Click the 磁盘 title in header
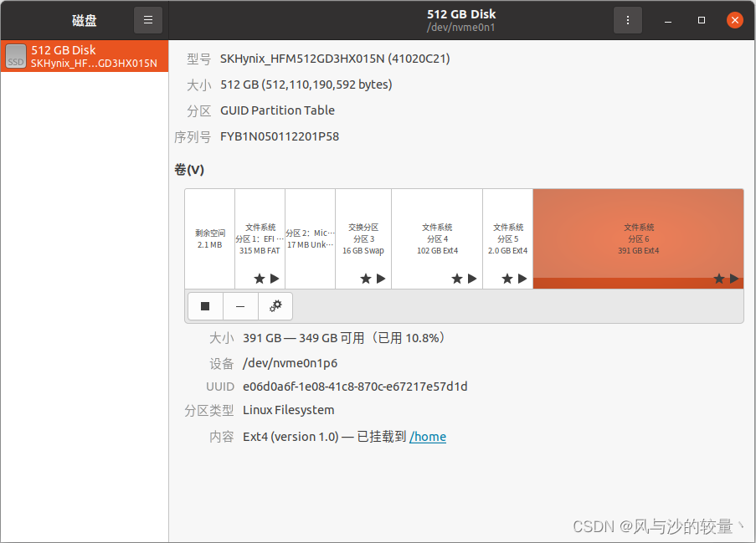The height and width of the screenshot is (543, 756). tap(85, 20)
